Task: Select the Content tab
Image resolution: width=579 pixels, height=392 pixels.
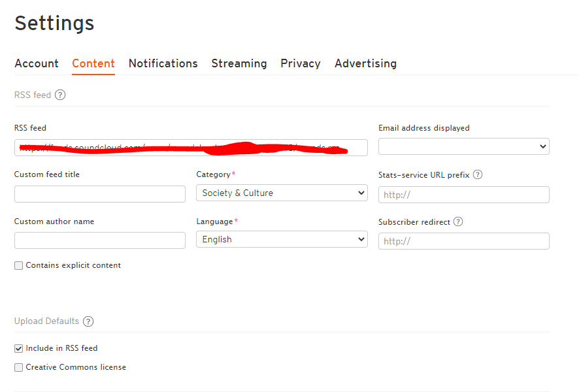Action: (x=93, y=63)
